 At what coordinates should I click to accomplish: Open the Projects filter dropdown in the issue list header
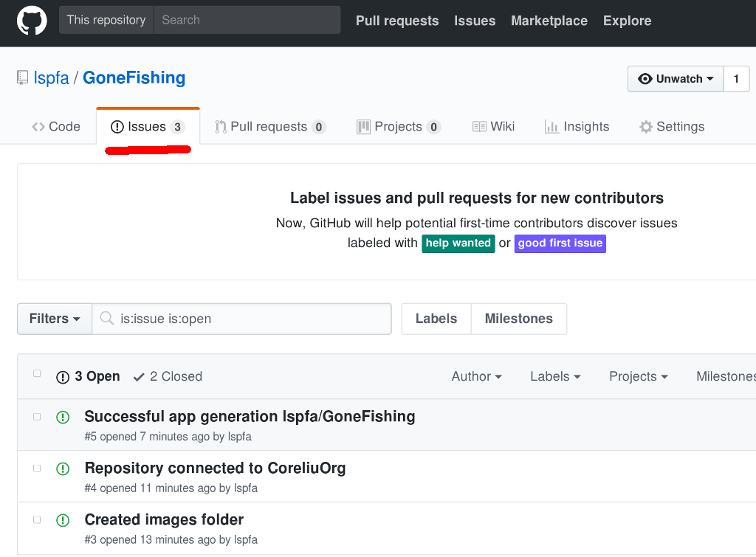click(639, 376)
